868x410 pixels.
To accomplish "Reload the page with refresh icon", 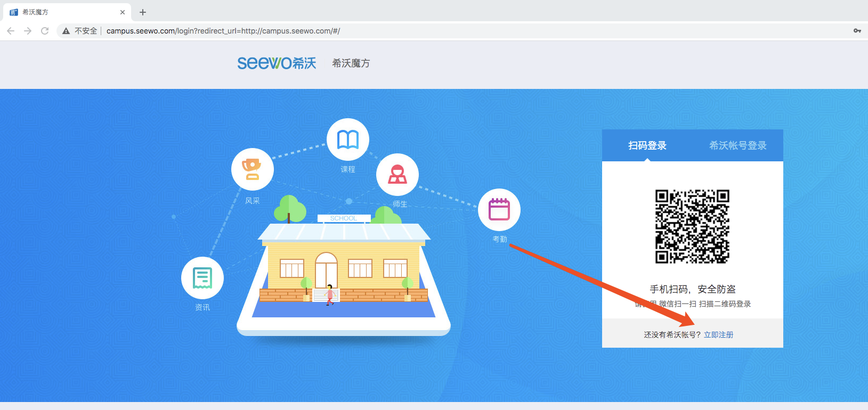I will [x=45, y=31].
